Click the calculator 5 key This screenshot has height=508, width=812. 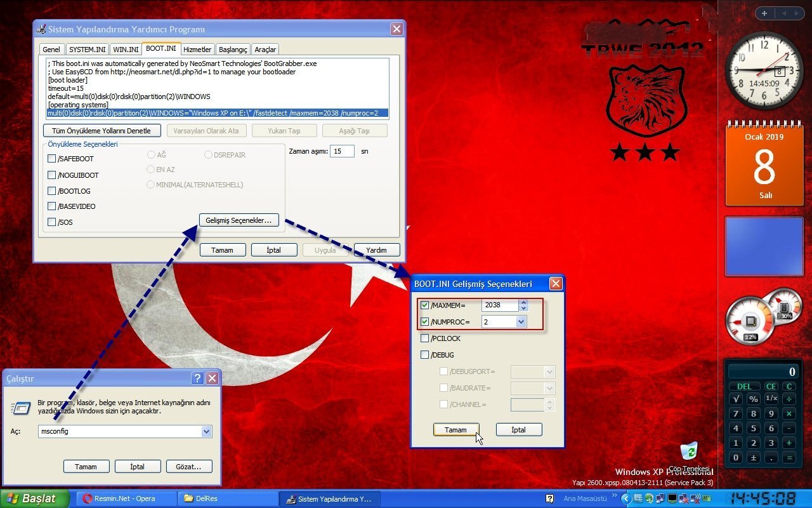coord(754,429)
